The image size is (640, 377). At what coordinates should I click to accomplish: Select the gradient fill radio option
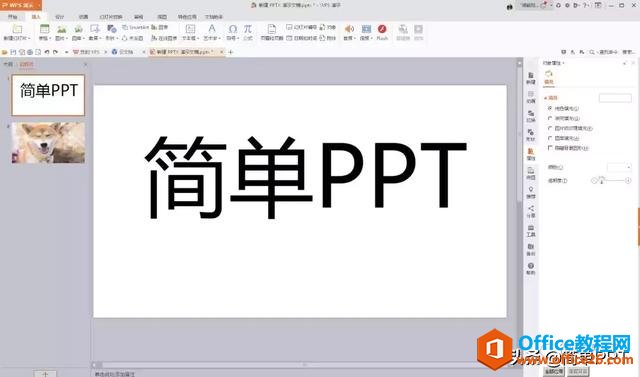(550, 118)
